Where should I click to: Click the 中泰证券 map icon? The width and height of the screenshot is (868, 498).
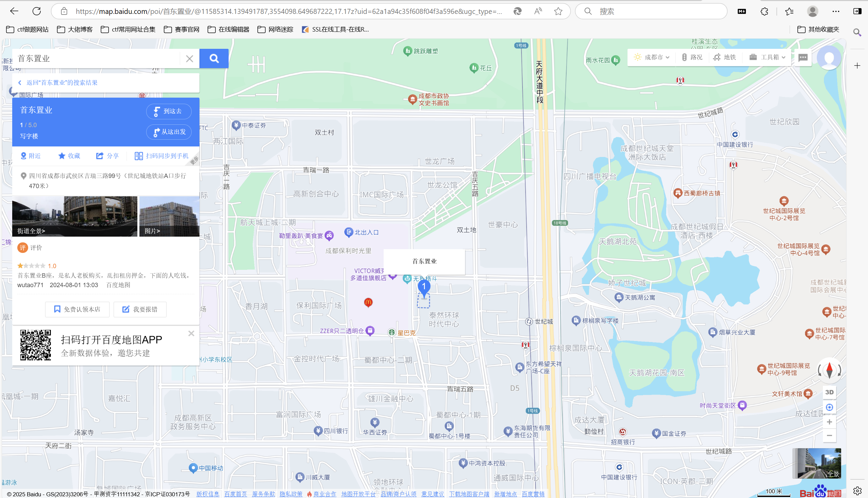(236, 125)
